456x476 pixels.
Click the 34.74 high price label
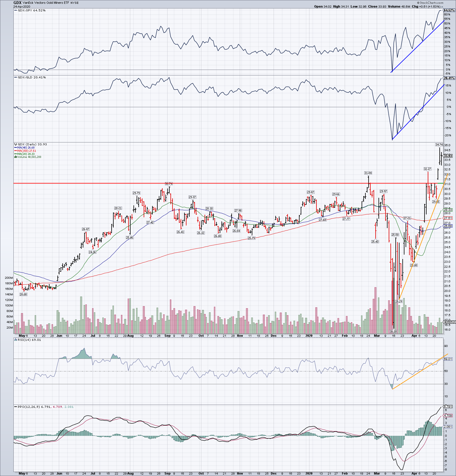pos(439,144)
